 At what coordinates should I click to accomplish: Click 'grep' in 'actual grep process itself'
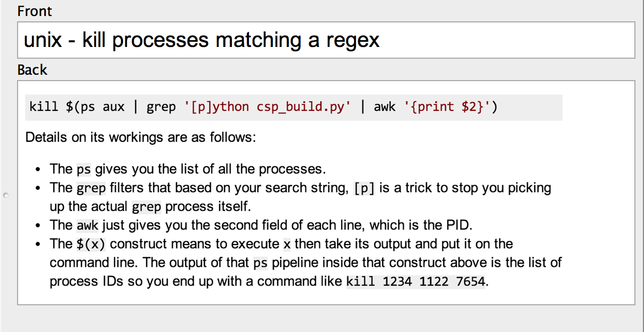pyautogui.click(x=146, y=207)
